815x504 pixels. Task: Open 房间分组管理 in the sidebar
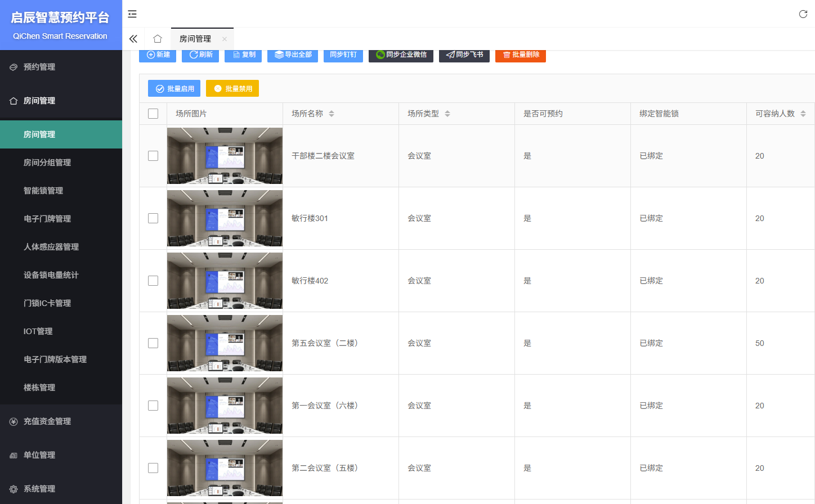[x=61, y=163]
